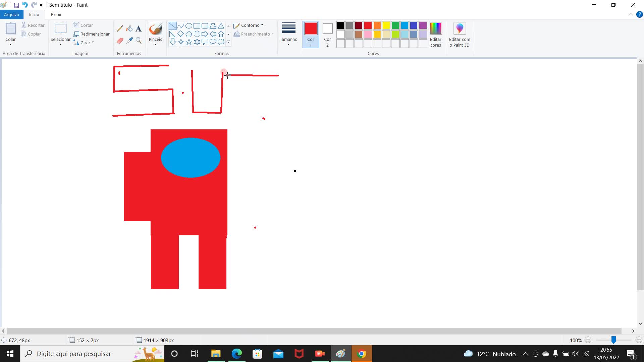Select the Six-point star shape
The height and width of the screenshot is (362, 644).
pos(197,42)
